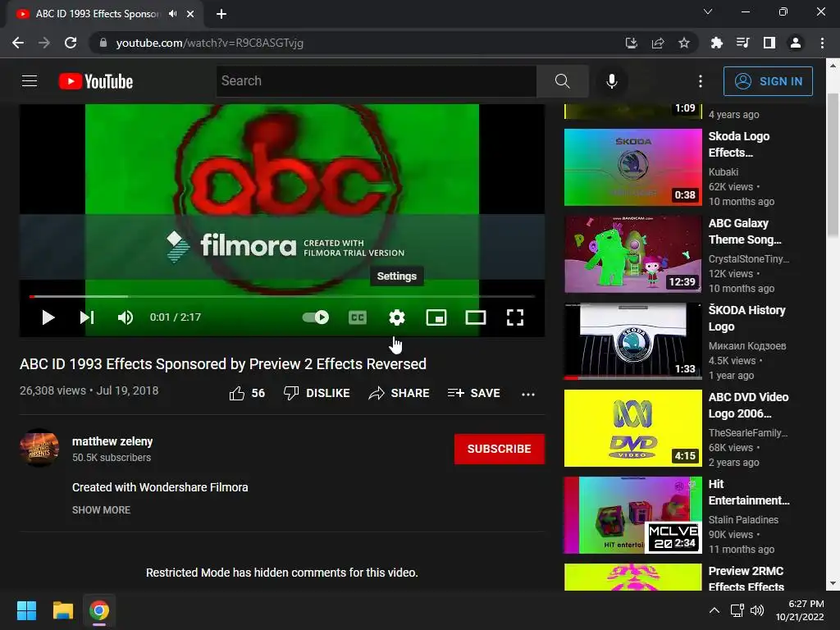Open the YouTube guide hamburger menu

(x=30, y=81)
